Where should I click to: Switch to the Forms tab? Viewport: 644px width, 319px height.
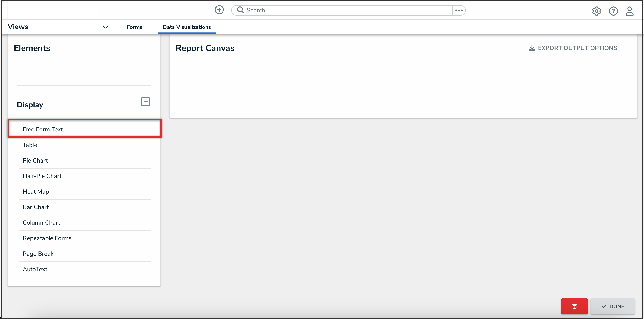[134, 27]
